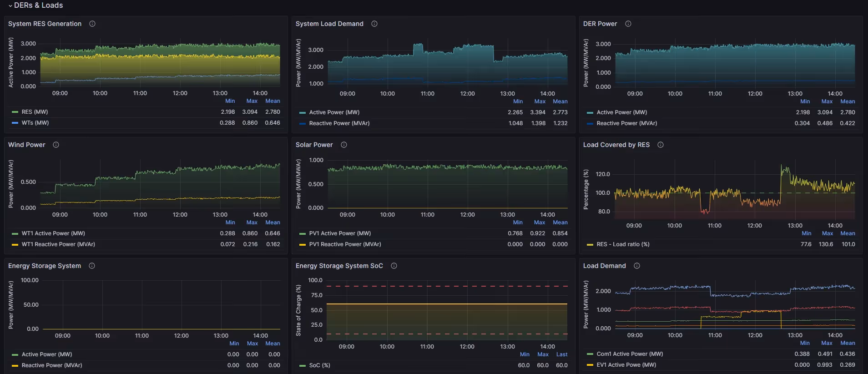Image resolution: width=868 pixels, height=374 pixels.
Task: Open info icon beside Wind Power
Action: pyautogui.click(x=56, y=145)
